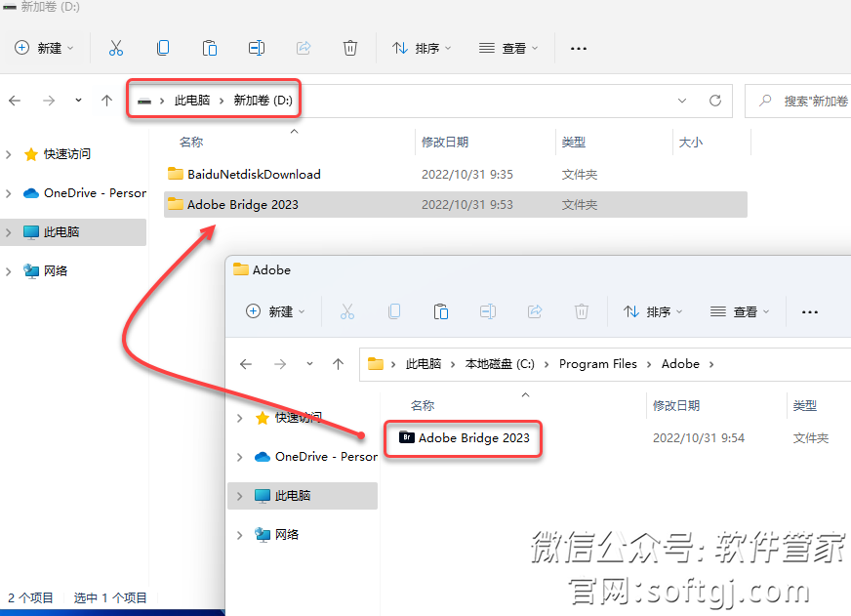The width and height of the screenshot is (851, 616).
Task: Click the Paste icon in D: window toolbar
Action: (210, 48)
